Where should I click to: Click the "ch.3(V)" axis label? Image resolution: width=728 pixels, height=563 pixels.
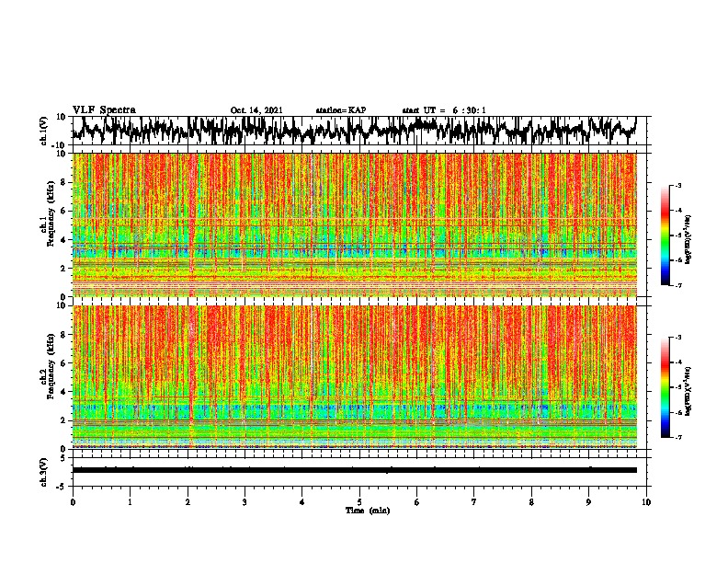[44, 473]
